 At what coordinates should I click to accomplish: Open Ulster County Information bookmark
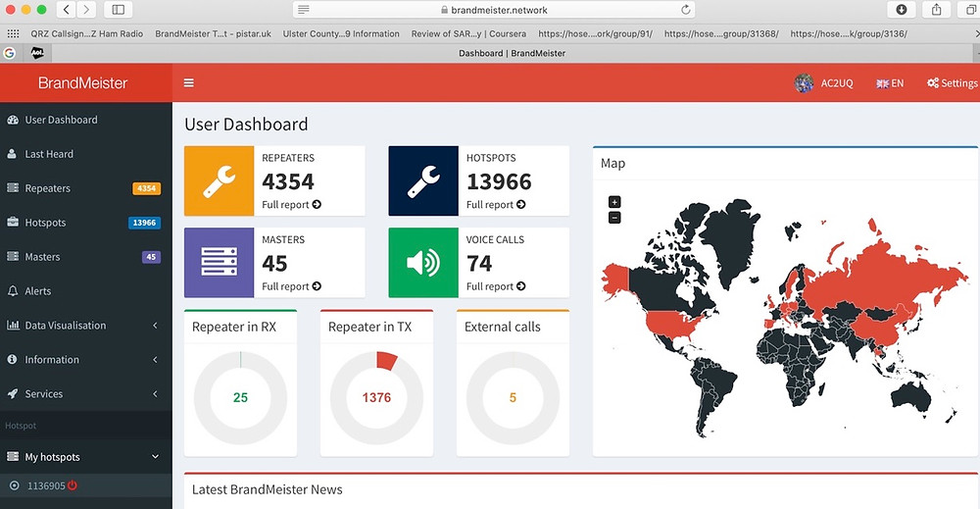(341, 33)
